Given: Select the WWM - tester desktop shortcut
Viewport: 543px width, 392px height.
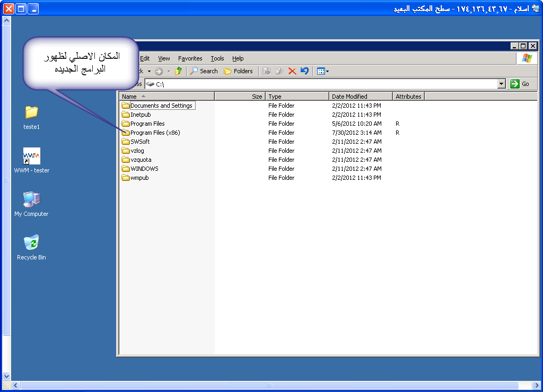Looking at the screenshot, I should click(x=31, y=156).
